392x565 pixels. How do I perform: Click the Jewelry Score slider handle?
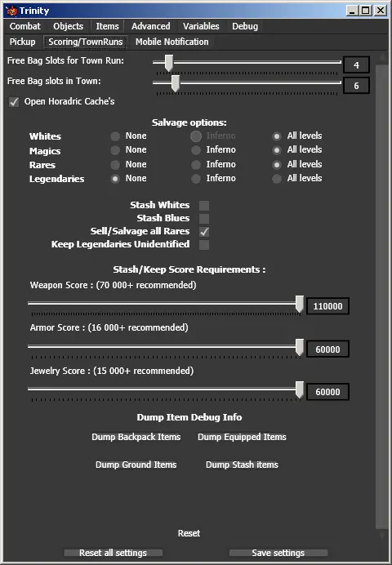(300, 390)
